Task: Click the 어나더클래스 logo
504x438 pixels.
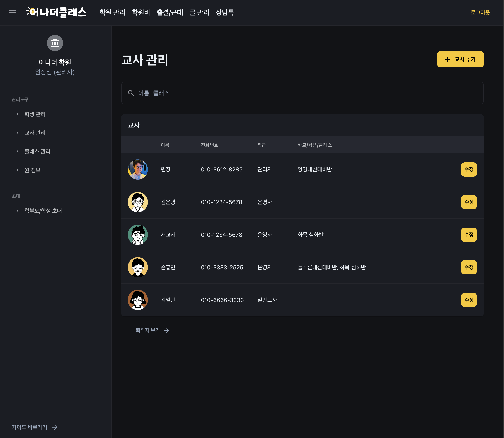Action: point(56,12)
